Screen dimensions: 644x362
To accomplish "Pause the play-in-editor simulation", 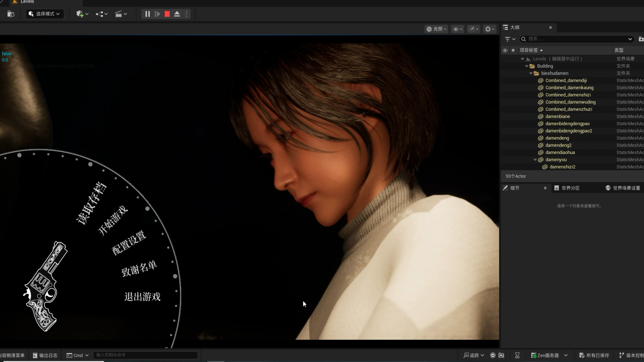I will point(147,14).
